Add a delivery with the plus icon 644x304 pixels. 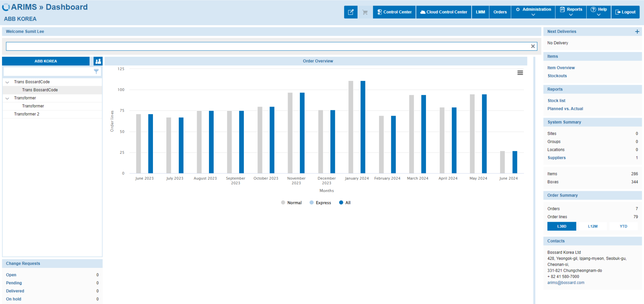637,32
